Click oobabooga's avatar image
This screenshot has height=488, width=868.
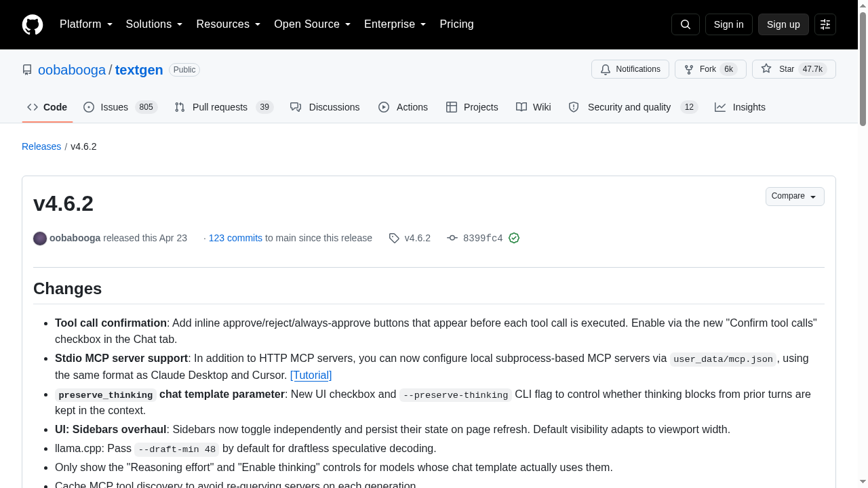pyautogui.click(x=40, y=238)
